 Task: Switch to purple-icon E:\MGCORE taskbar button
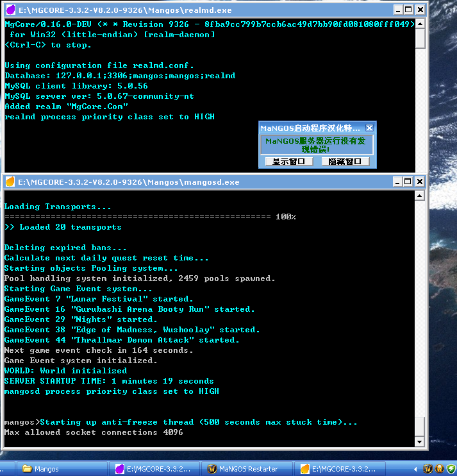(x=154, y=469)
